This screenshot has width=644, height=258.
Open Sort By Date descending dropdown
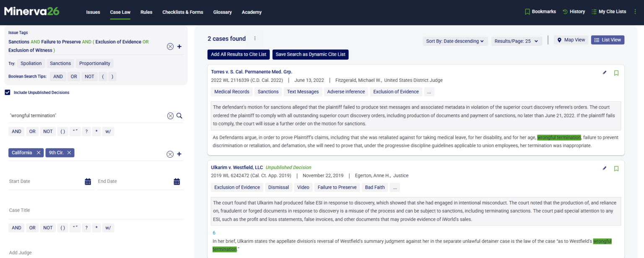(x=455, y=41)
